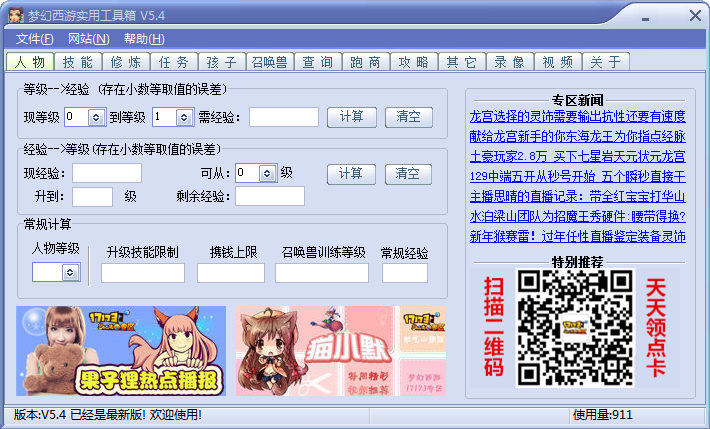Open news link 新年猴赛雷！过年任性直播鉴定装备灵饰
The image size is (710, 429).
click(577, 236)
